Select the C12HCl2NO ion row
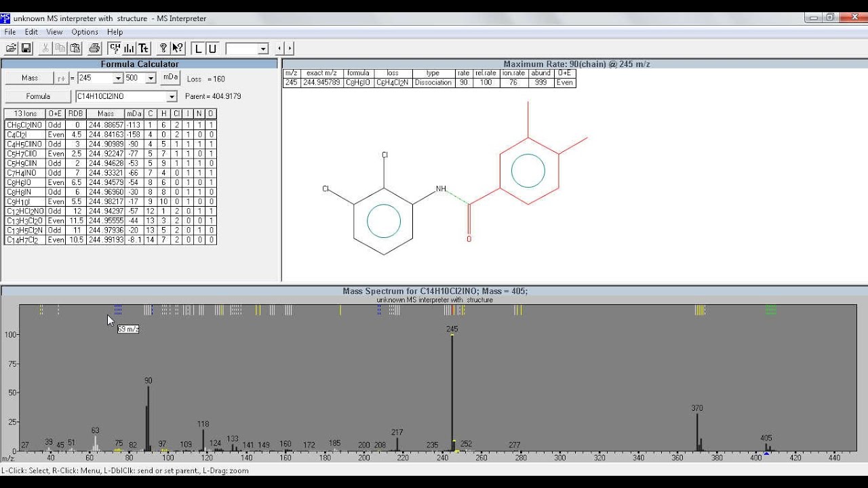Viewport: 868px width, 488px height. tap(111, 211)
